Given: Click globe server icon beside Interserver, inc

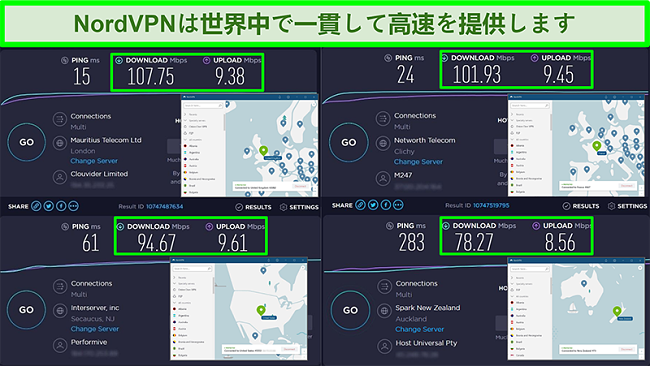Looking at the screenshot, I should pos(60,310).
